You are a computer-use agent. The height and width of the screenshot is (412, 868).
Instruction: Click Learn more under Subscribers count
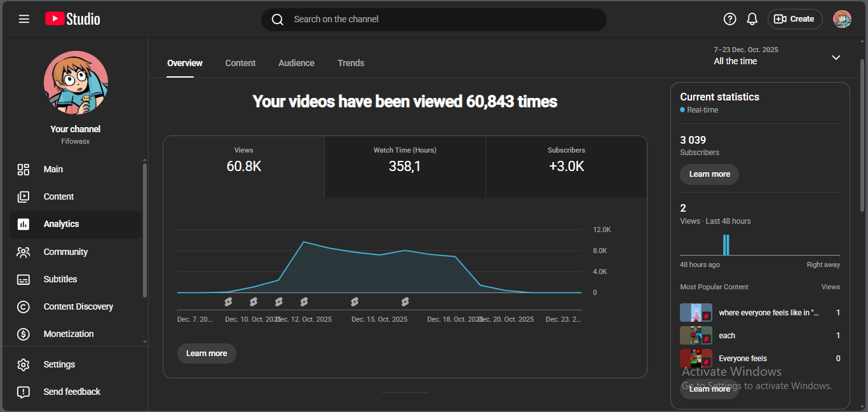pyautogui.click(x=709, y=174)
